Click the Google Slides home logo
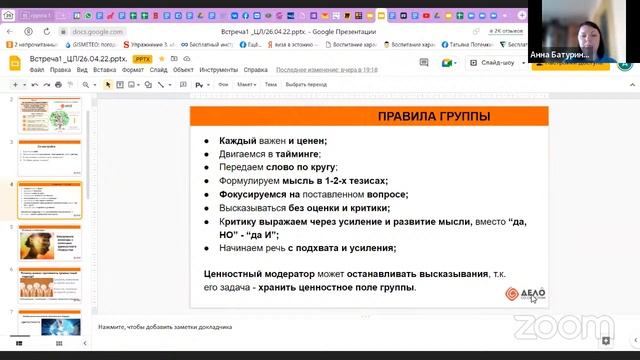 click(x=15, y=63)
